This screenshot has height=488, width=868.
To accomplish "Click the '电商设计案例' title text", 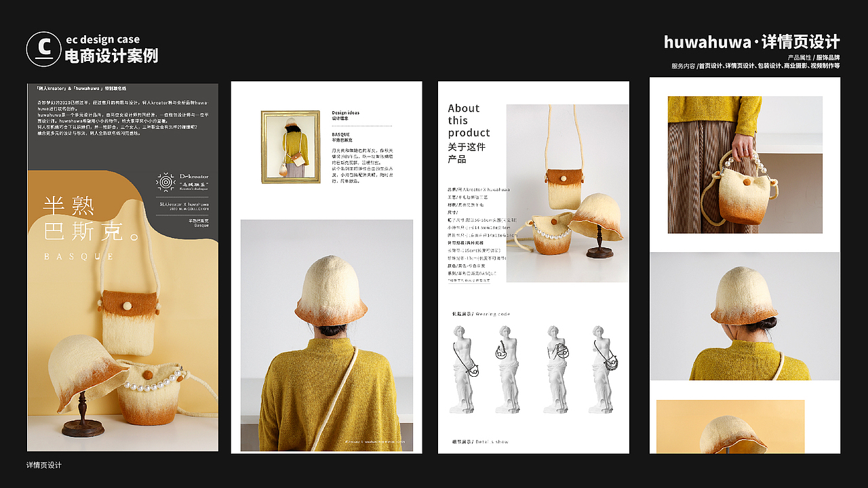I will (x=111, y=56).
